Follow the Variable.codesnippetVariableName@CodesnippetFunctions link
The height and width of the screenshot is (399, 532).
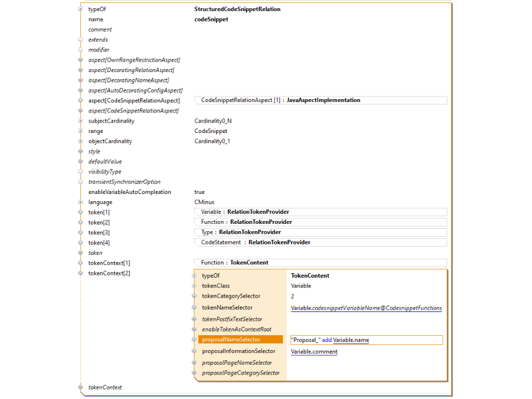(366, 308)
